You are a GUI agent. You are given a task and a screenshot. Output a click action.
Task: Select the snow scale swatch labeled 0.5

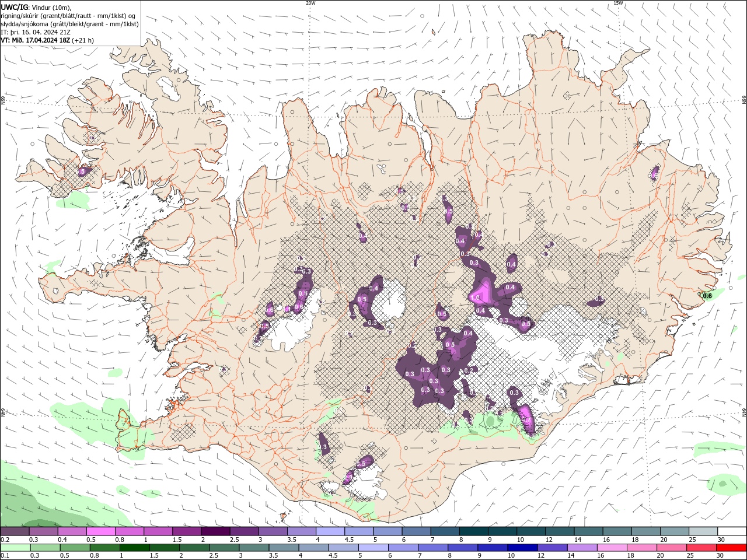(x=100, y=531)
